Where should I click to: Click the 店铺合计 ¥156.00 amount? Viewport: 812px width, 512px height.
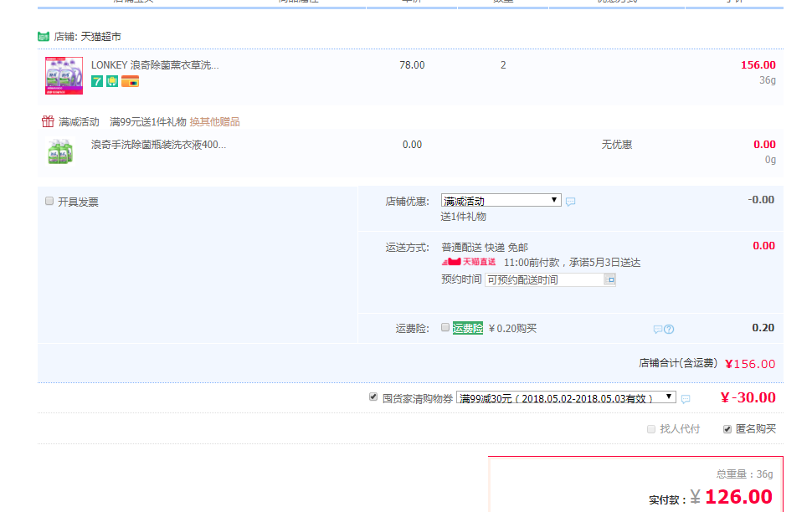(750, 364)
